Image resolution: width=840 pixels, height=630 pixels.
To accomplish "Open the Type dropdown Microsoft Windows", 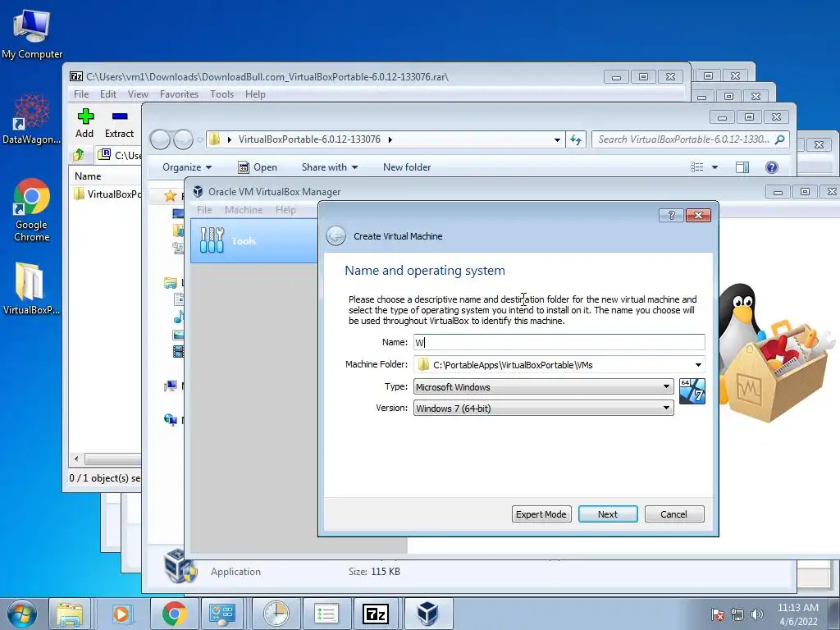I will [543, 387].
